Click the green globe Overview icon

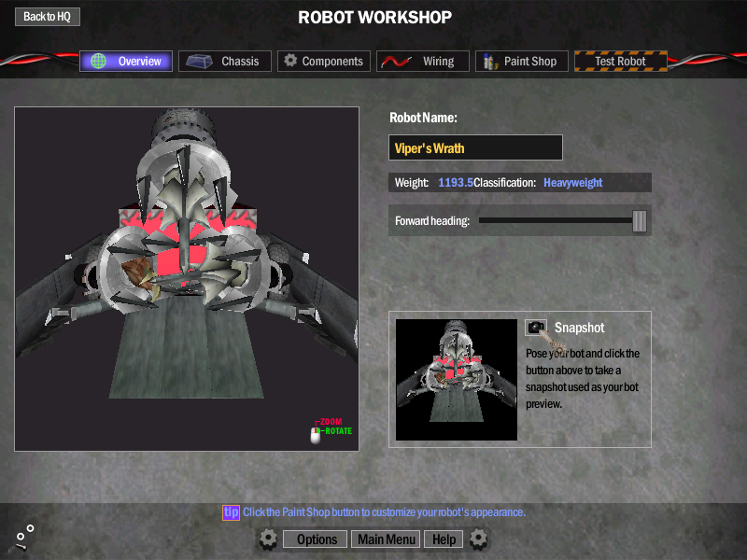(x=99, y=61)
